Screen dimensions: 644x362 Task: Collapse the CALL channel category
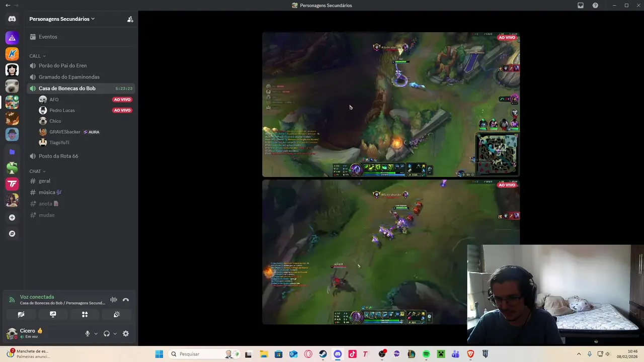coord(37,56)
